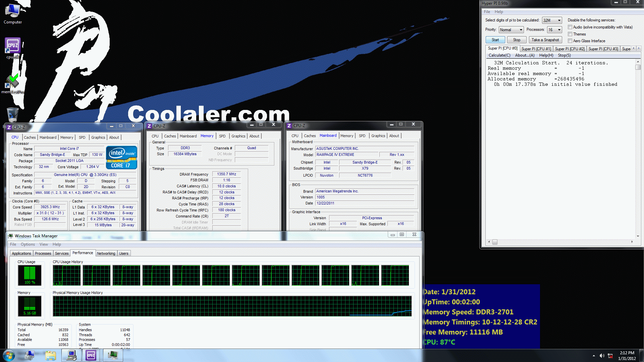Click the RAMPAGE IV EXTREME model field

coord(347,155)
